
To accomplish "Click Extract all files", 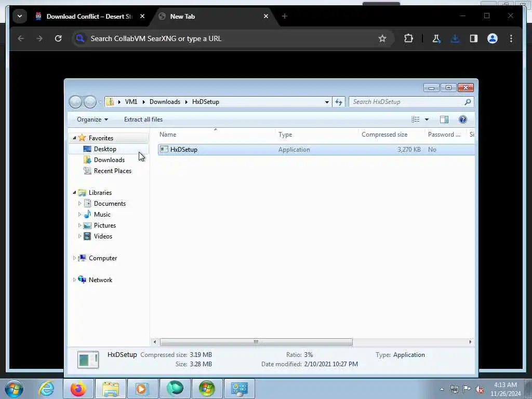I will click(x=143, y=119).
